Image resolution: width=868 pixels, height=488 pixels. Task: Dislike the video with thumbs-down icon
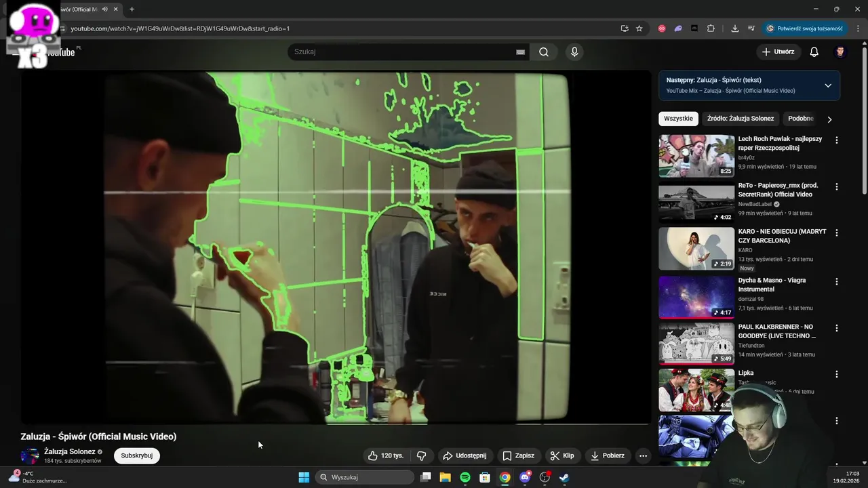pos(421,455)
